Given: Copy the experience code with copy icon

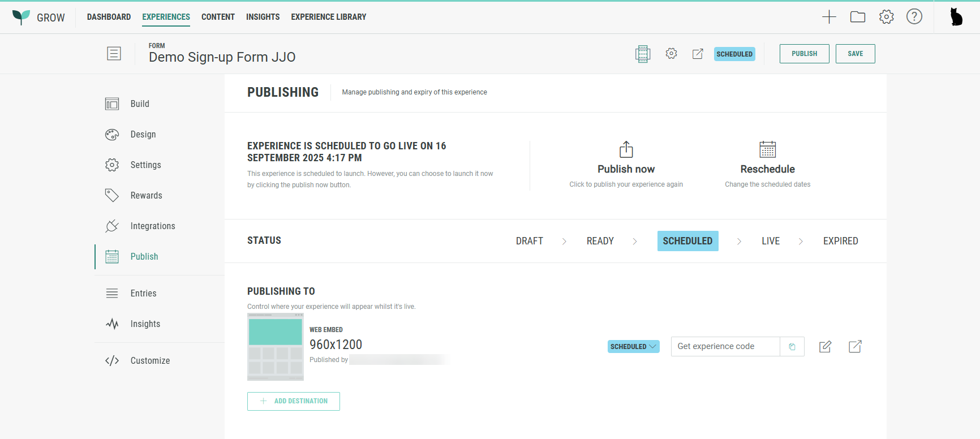Looking at the screenshot, I should [792, 347].
